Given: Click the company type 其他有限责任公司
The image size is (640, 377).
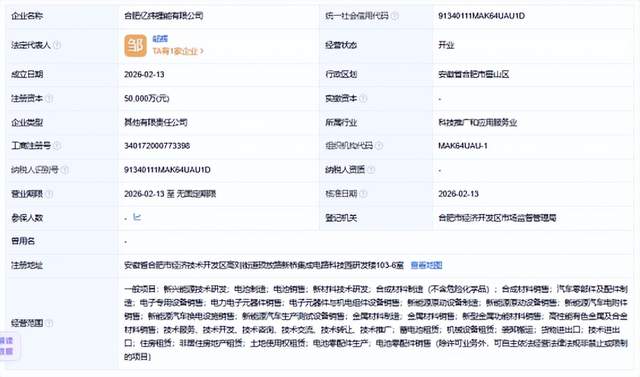Looking at the screenshot, I should (x=156, y=122).
